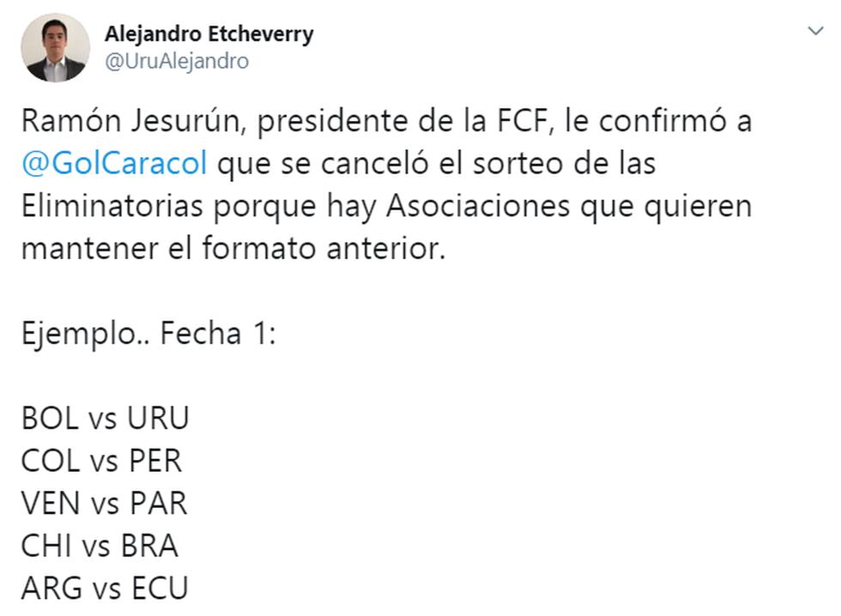
Task: Click the COL vs PER match line
Action: (x=101, y=462)
